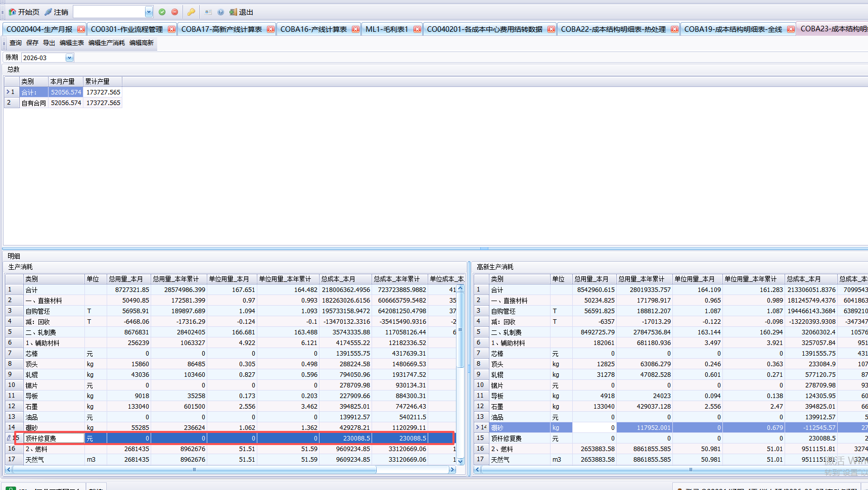The image size is (868, 490).
Task: Click the blue help question-mark icon
Action: click(220, 12)
